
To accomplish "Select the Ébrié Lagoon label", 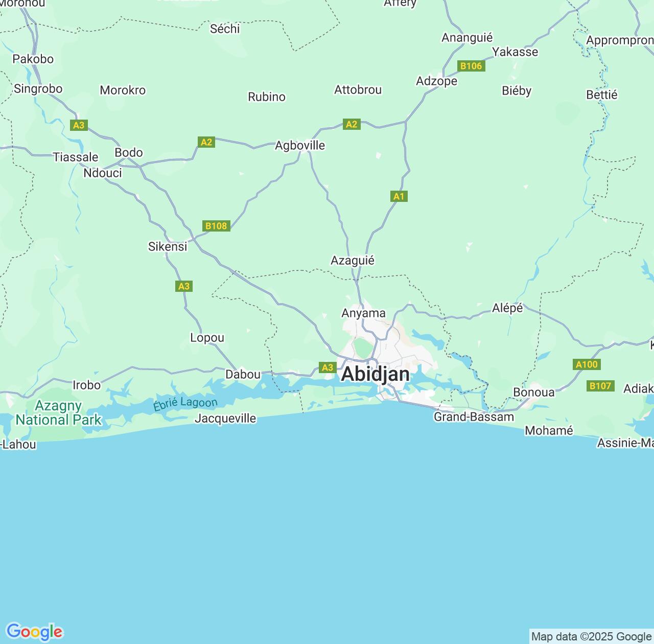I will coord(185,404).
